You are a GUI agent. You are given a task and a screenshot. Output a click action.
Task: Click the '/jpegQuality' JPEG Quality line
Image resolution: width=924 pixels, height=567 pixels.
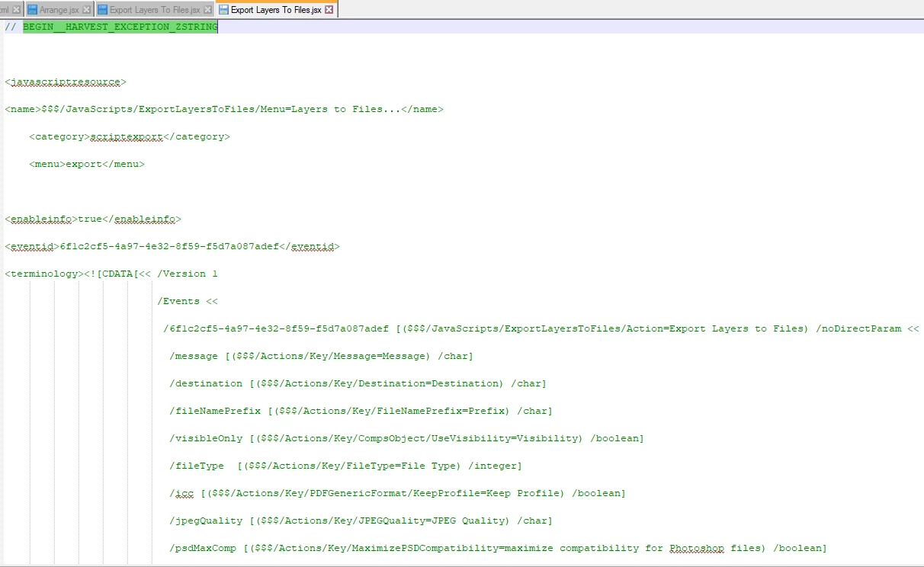coord(361,521)
